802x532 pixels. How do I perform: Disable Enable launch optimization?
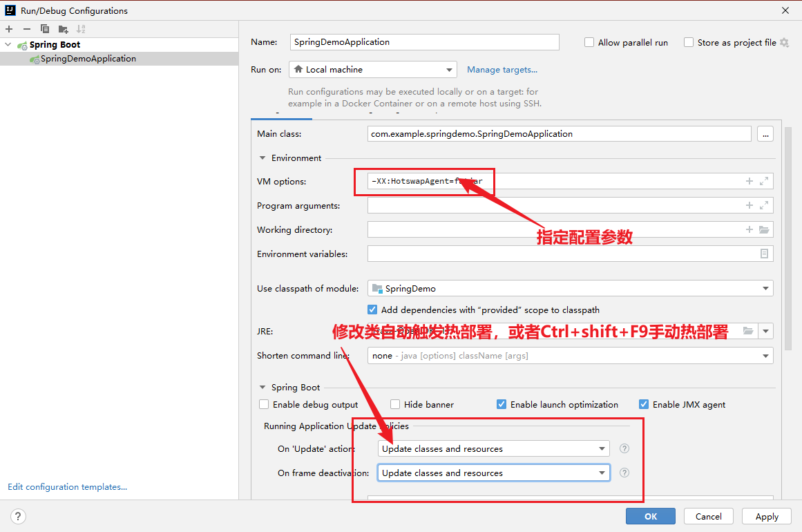[502, 404]
